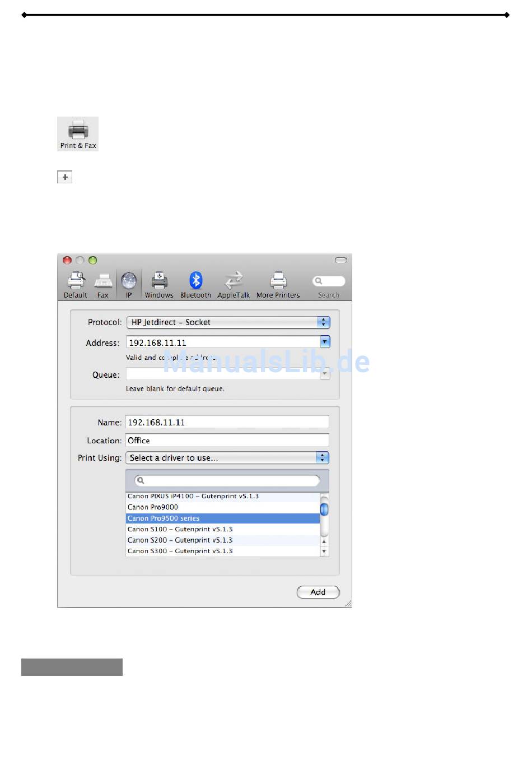Click the Add button

tap(318, 592)
